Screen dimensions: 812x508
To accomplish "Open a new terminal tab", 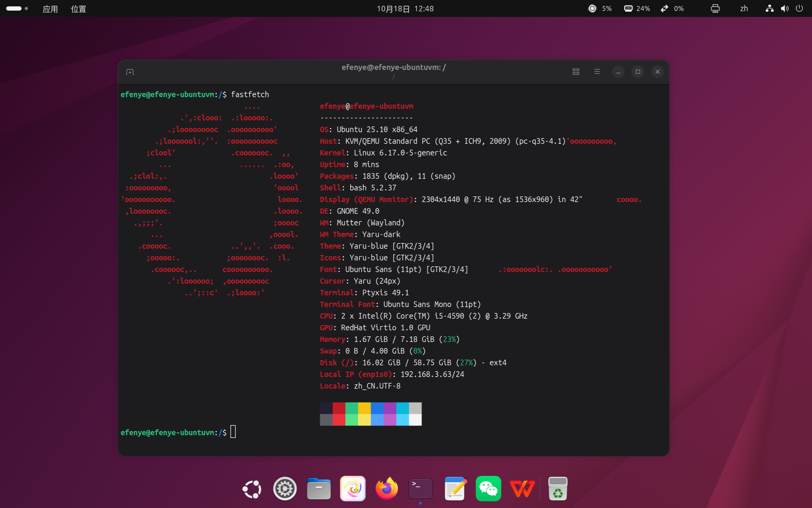I will [x=130, y=72].
